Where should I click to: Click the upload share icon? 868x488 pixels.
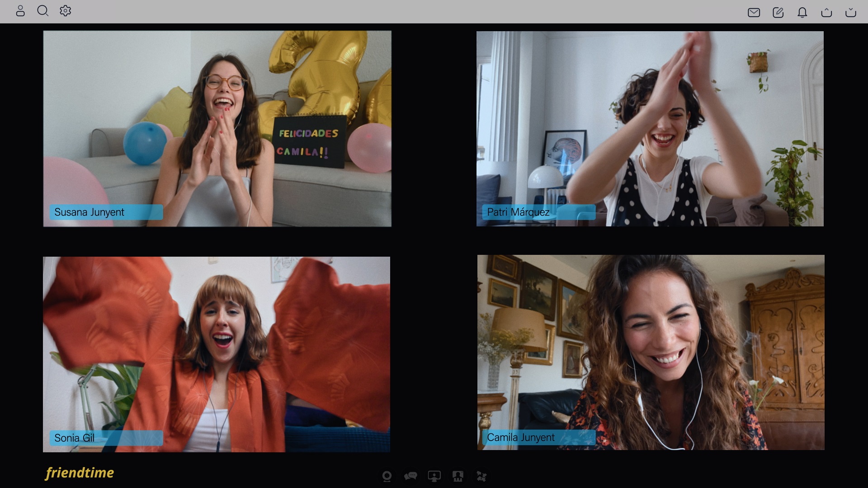[x=826, y=13]
